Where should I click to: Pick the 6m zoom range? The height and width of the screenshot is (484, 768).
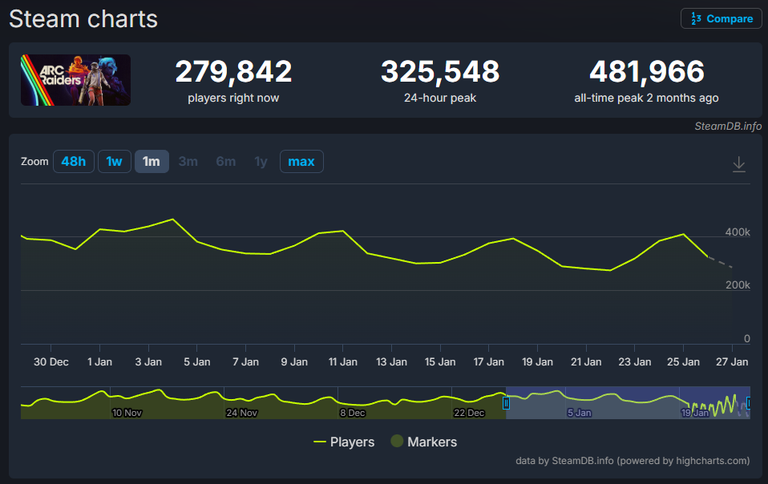coord(225,161)
